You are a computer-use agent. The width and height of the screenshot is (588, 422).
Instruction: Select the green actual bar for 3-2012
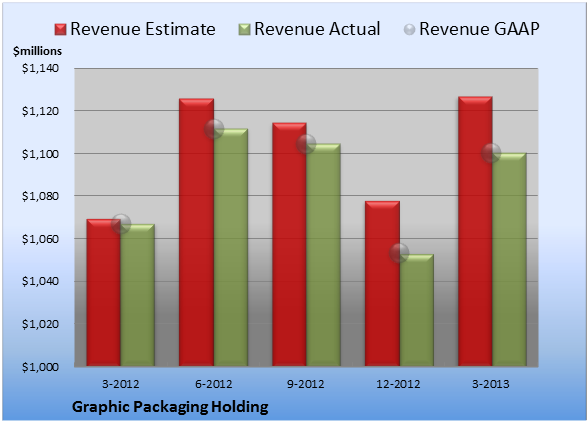tap(138, 295)
